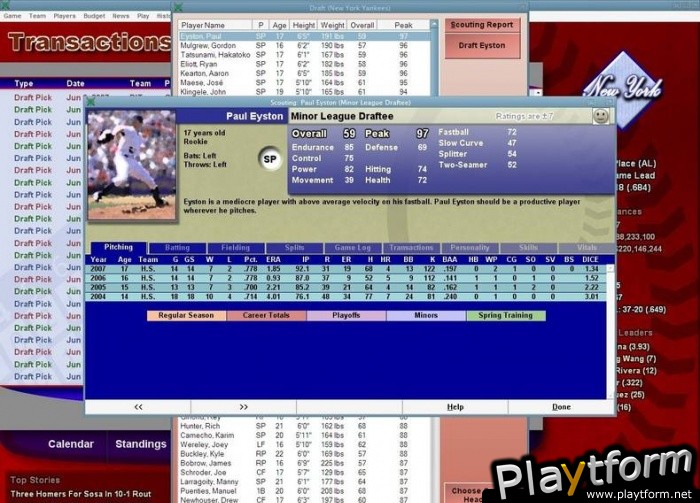
Task: Select Puentes, Manuel in draft list
Action: [x=304, y=491]
